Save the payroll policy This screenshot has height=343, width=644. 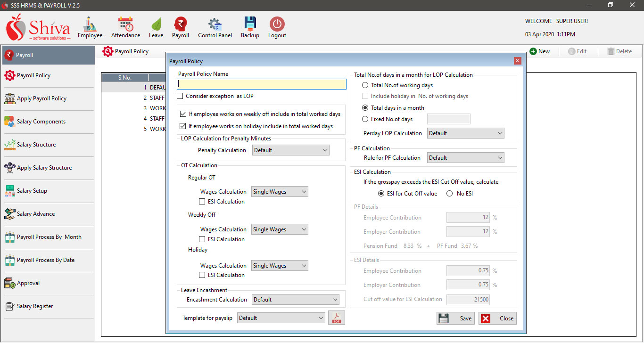click(455, 318)
